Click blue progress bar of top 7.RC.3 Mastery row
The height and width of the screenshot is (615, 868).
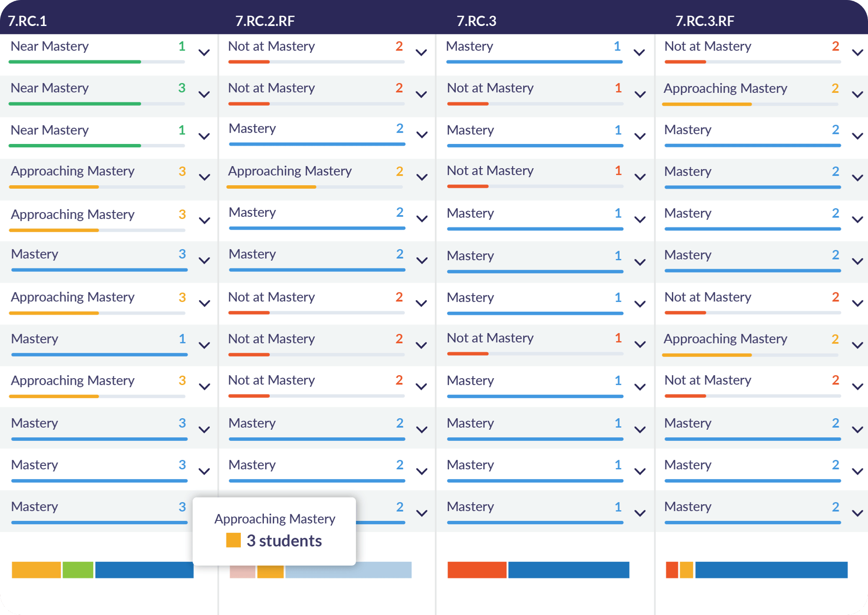point(534,62)
